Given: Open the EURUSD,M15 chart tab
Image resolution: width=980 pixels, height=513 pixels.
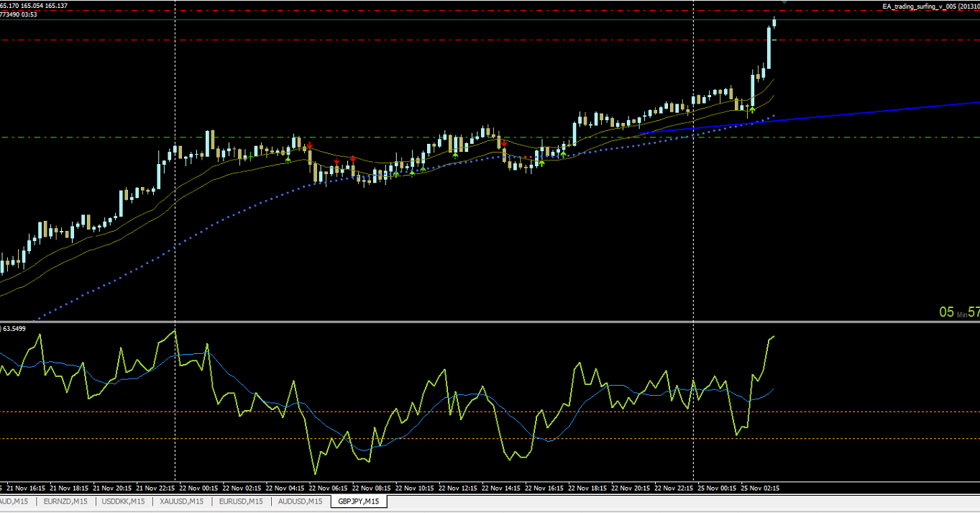Looking at the screenshot, I should coord(241,501).
